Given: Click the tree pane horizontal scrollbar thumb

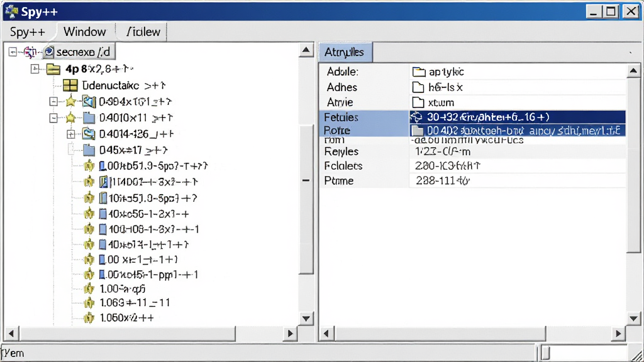Looking at the screenshot, I should pyautogui.click(x=127, y=333).
